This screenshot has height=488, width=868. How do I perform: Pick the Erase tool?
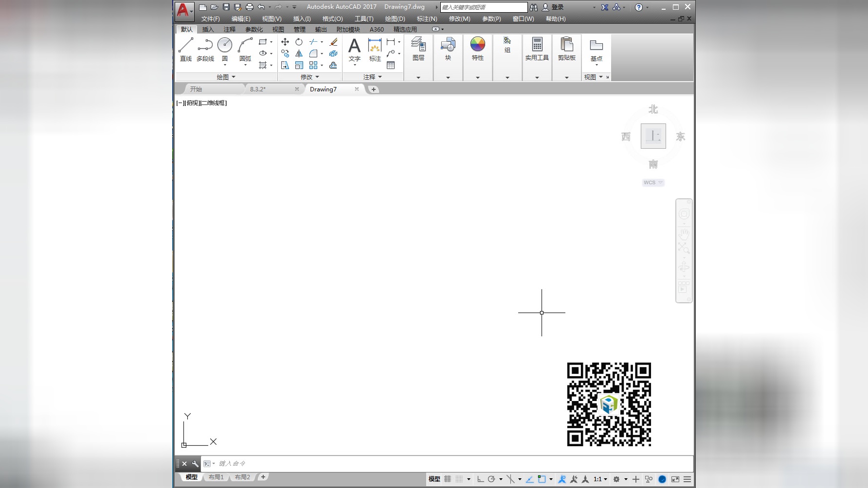tap(333, 42)
